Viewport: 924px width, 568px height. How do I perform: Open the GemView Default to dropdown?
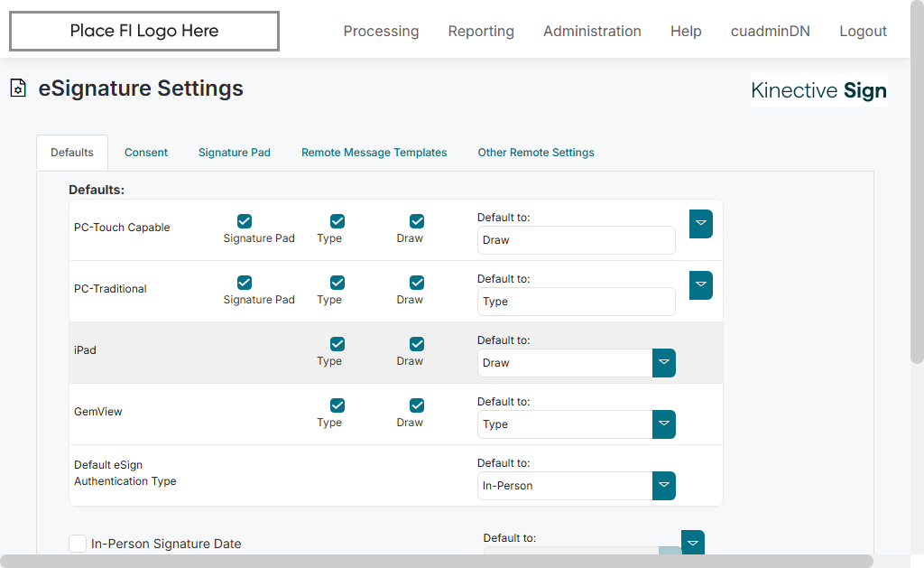[x=663, y=424]
